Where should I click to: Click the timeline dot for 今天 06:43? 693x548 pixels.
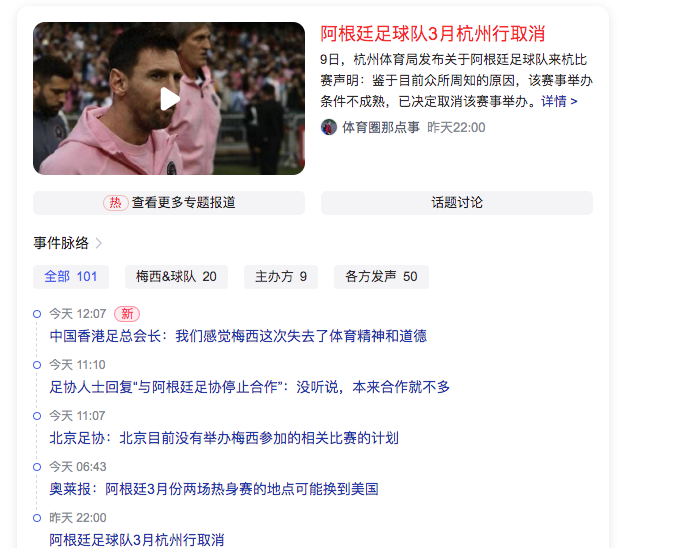coord(37,467)
